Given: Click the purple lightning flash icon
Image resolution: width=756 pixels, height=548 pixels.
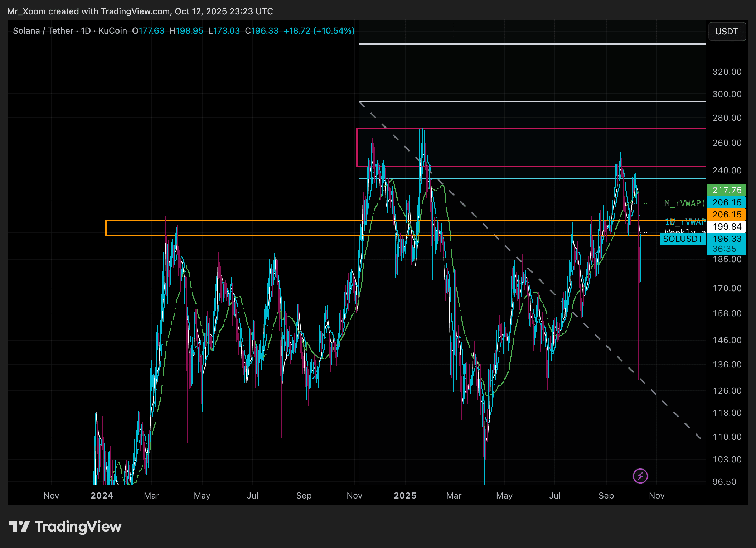Looking at the screenshot, I should click(x=640, y=476).
